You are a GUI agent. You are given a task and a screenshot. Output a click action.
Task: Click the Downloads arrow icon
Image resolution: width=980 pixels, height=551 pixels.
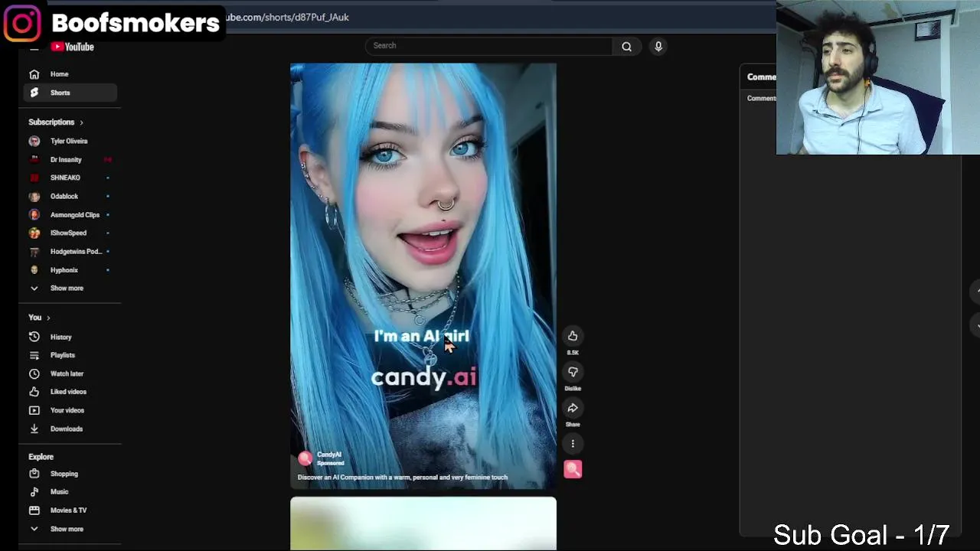[34, 429]
